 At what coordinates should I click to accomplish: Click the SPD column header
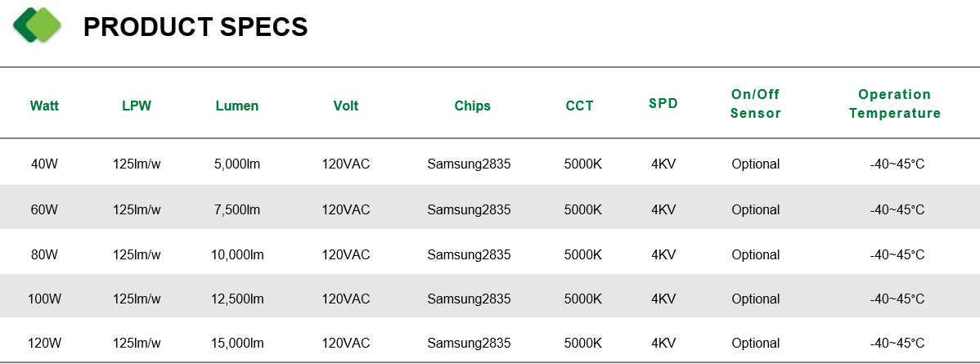click(x=663, y=103)
